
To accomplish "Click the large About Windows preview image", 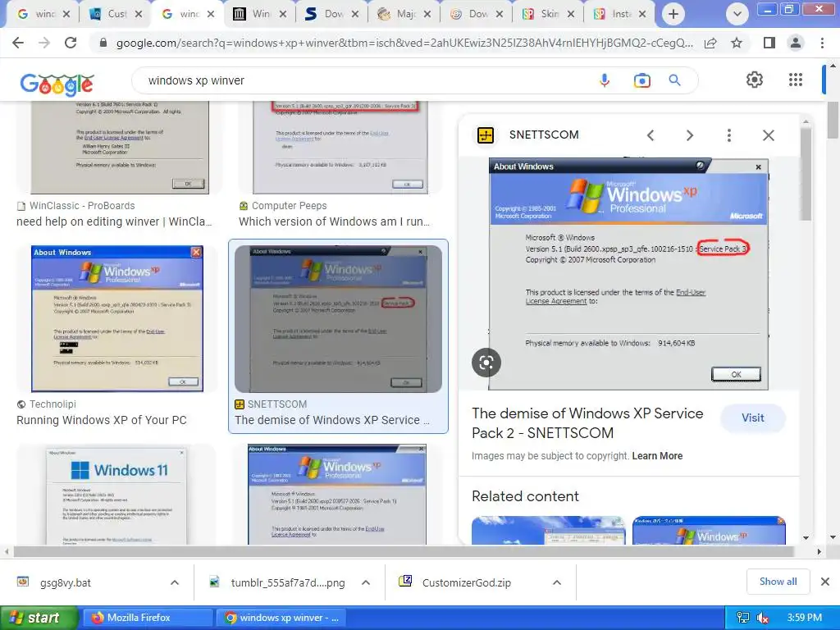I will point(628,274).
